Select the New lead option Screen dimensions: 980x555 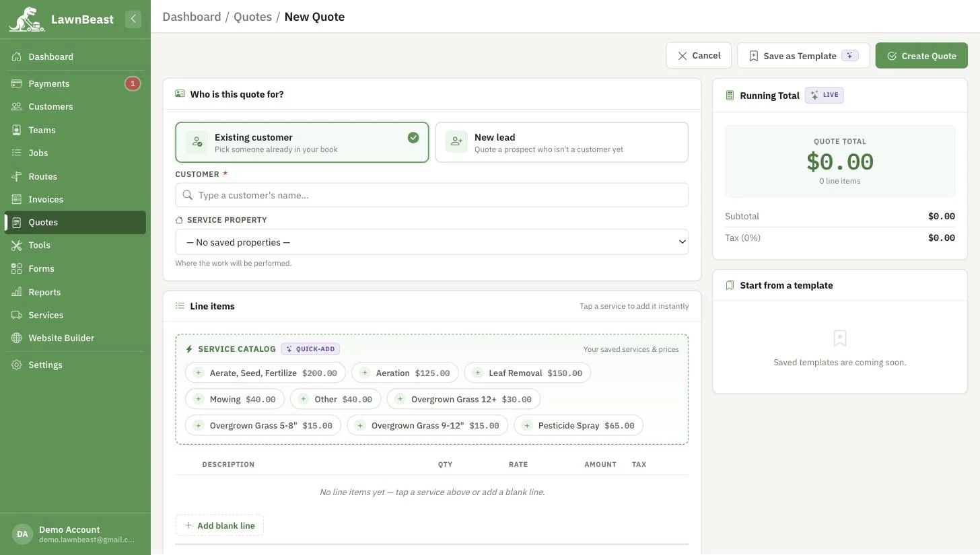[x=562, y=142]
